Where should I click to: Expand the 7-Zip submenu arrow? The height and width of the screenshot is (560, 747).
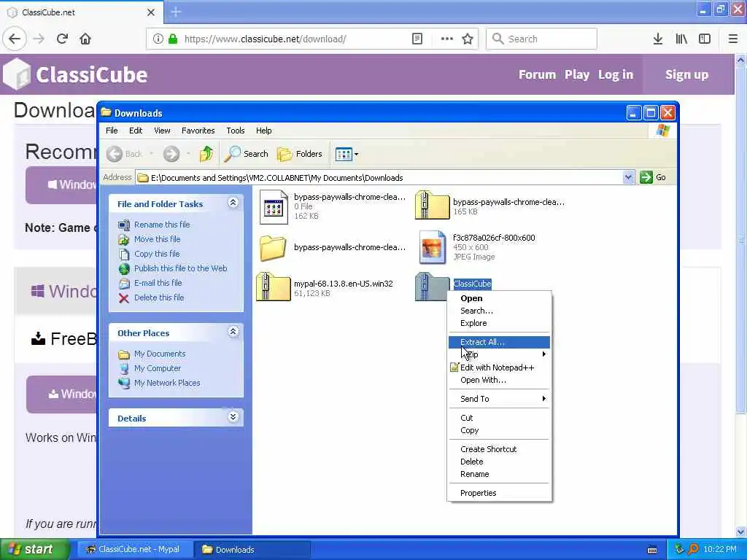[x=543, y=354]
